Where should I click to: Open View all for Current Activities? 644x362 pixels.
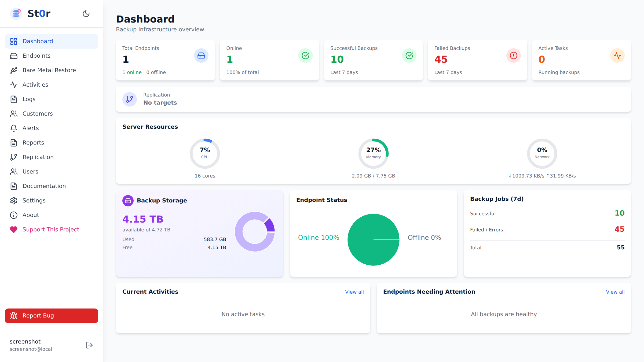[354, 292]
